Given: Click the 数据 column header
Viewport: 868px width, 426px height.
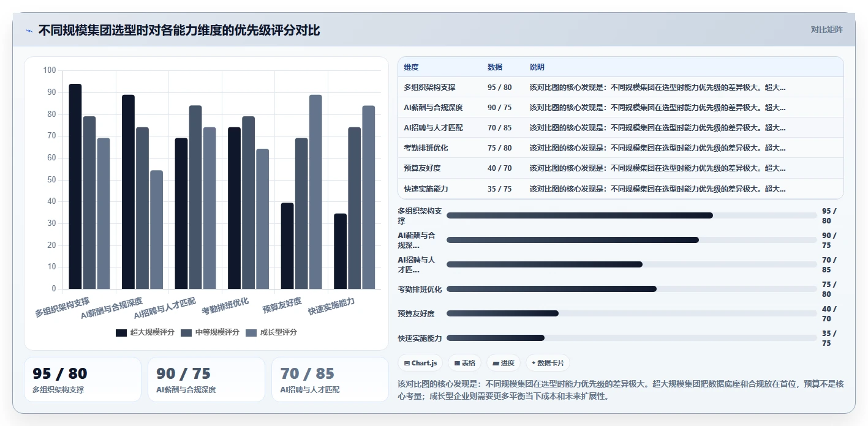Looking at the screenshot, I should coord(495,67).
